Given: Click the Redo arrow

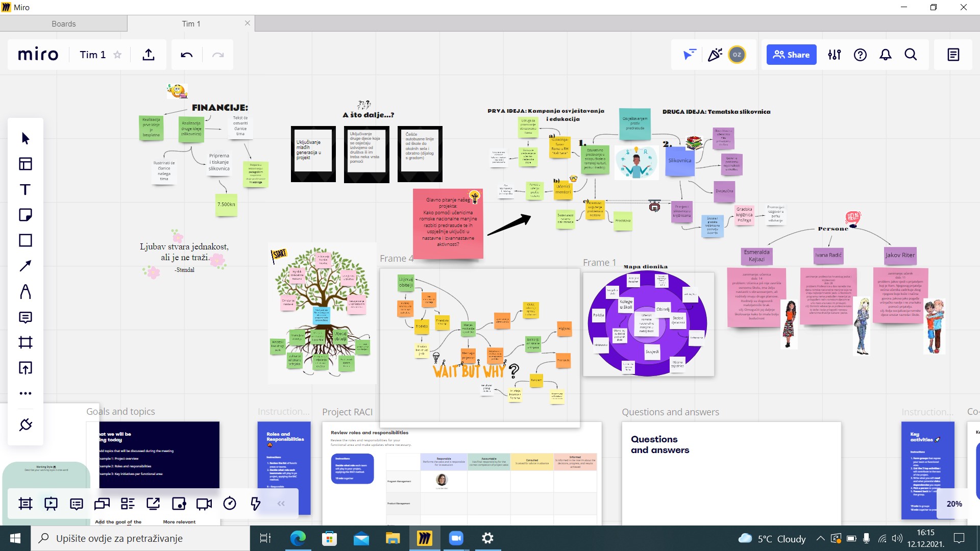Looking at the screenshot, I should coord(218,55).
